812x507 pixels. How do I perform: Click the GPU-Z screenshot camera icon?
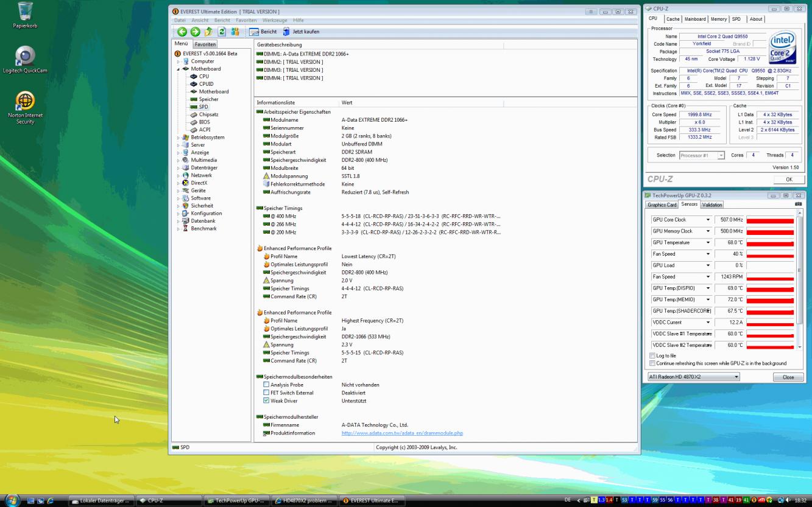(798, 205)
